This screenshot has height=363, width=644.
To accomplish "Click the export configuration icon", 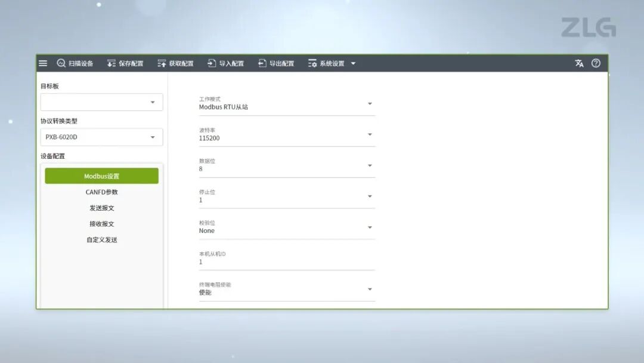I will pyautogui.click(x=262, y=63).
